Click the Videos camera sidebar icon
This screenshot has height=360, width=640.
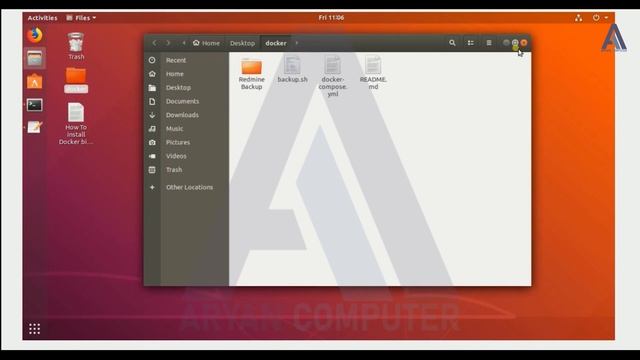pos(152,156)
